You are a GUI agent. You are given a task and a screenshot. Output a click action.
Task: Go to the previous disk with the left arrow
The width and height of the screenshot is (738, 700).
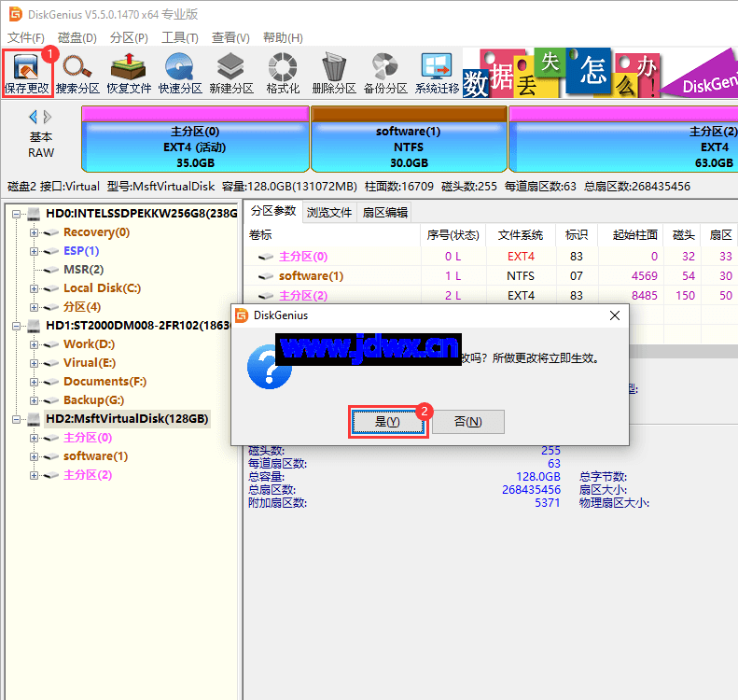33,117
